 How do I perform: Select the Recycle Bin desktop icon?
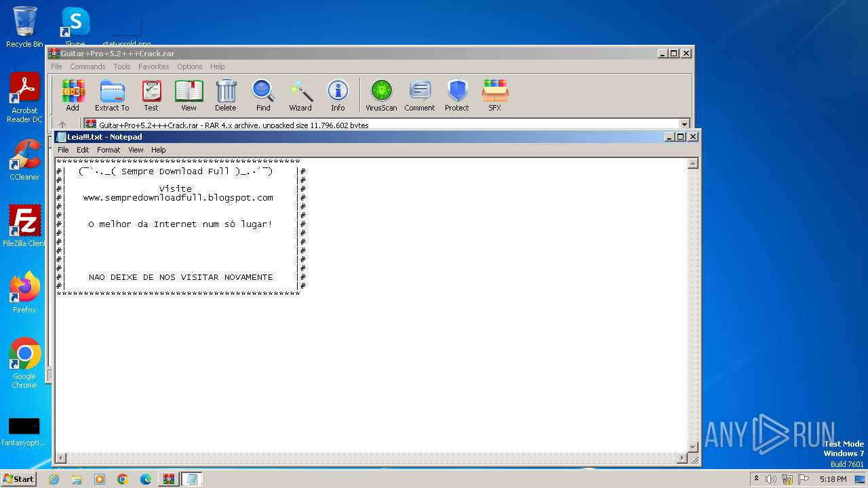[x=24, y=27]
